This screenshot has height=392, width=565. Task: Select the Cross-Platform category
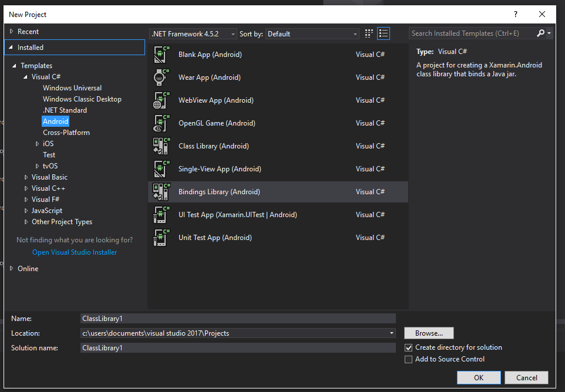[66, 133]
